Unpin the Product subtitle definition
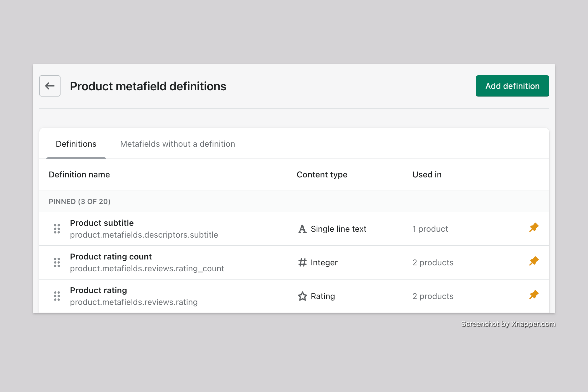The image size is (588, 392). pyautogui.click(x=534, y=228)
